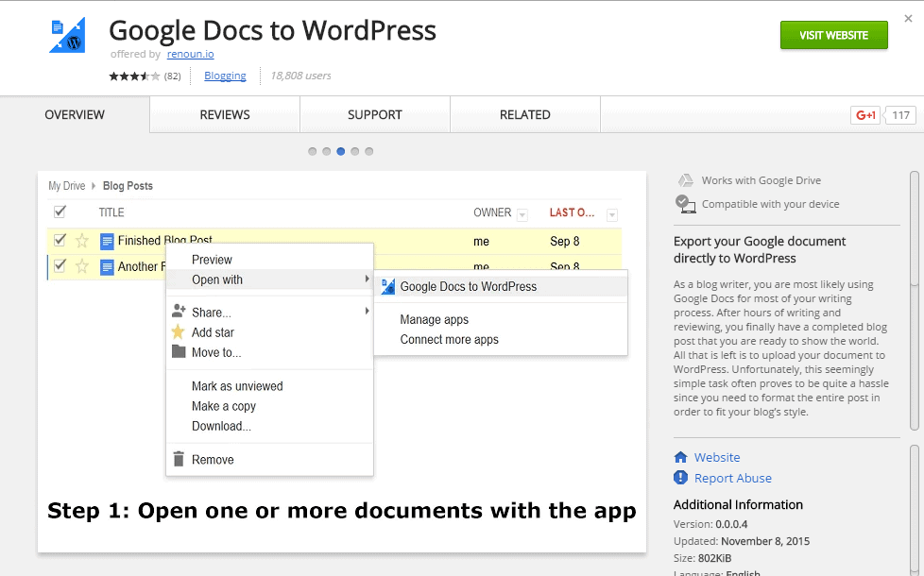The height and width of the screenshot is (576, 924).
Task: Click the home icon next to Website
Action: tap(680, 457)
